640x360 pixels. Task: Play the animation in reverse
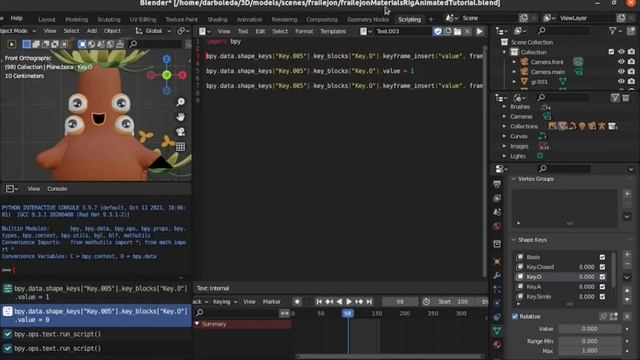tap(339, 302)
